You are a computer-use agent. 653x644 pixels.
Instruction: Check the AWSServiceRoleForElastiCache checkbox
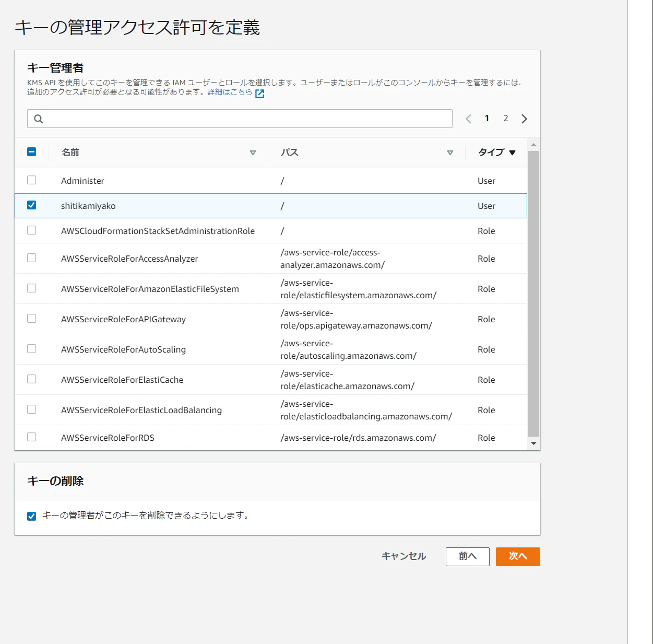[32, 379]
